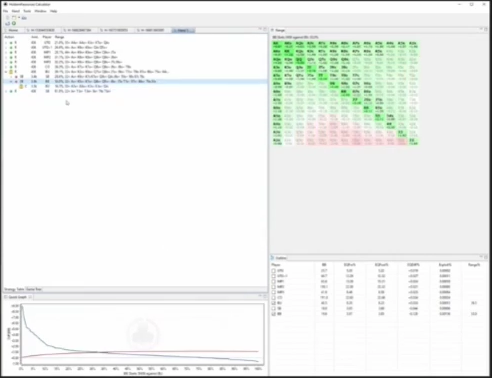Open the Help menu
The height and width of the screenshot is (378, 492).
(54, 11)
